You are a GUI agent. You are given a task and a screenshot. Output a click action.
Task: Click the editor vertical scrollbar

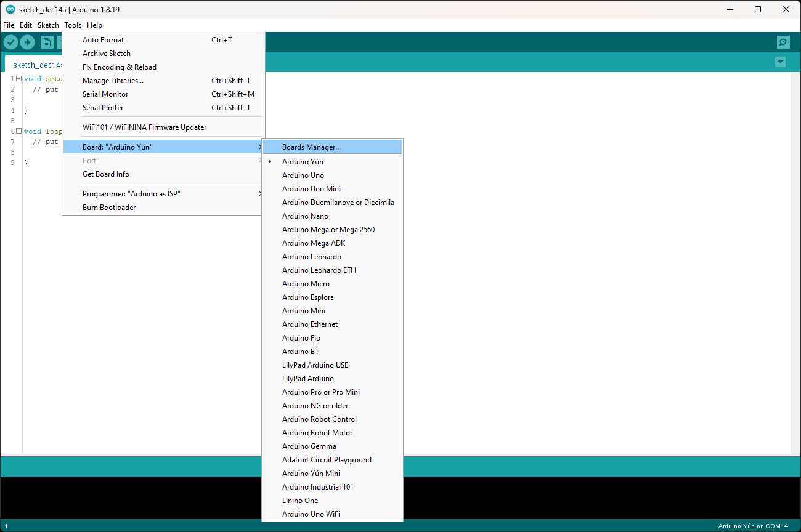pos(795,264)
